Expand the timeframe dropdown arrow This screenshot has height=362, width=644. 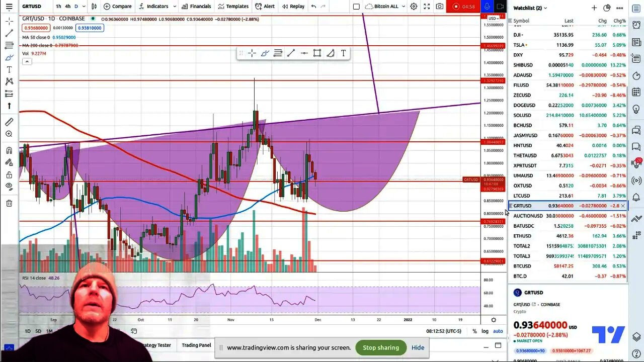coord(83,7)
